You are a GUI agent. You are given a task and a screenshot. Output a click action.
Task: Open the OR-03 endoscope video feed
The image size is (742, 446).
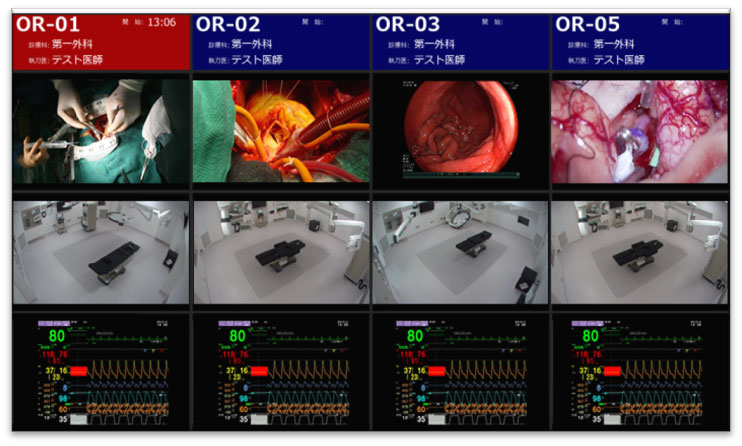pos(461,130)
